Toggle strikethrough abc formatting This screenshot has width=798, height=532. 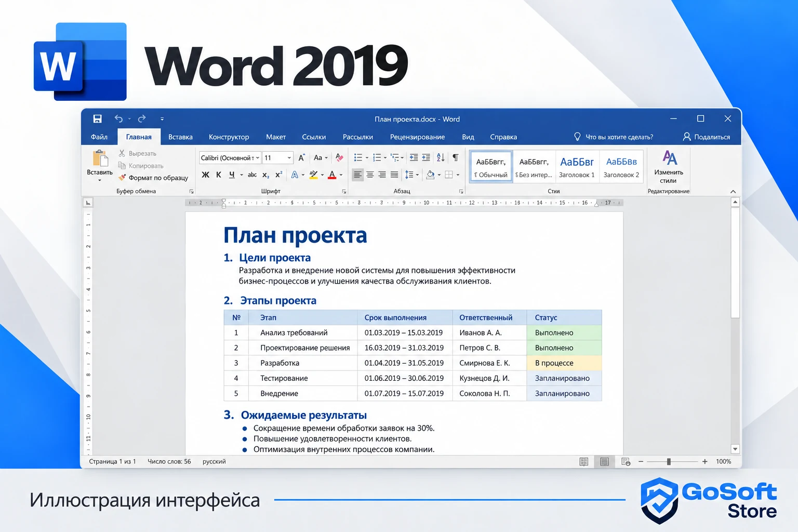point(252,175)
